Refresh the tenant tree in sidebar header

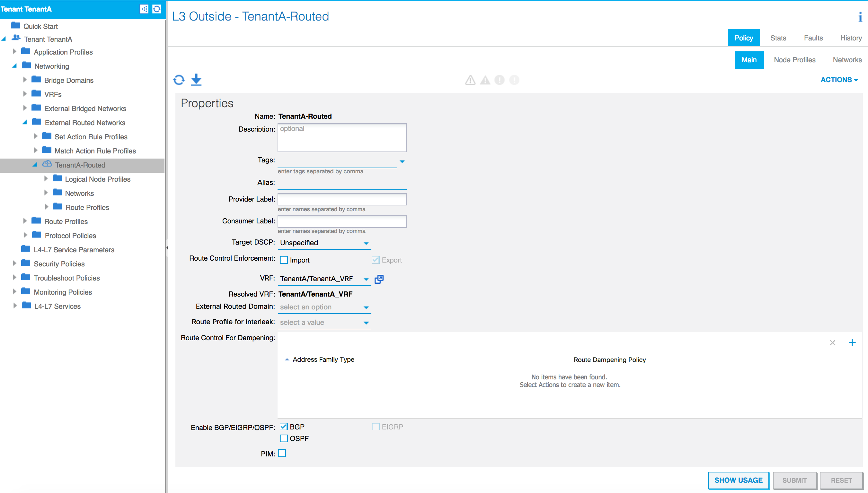pyautogui.click(x=156, y=9)
